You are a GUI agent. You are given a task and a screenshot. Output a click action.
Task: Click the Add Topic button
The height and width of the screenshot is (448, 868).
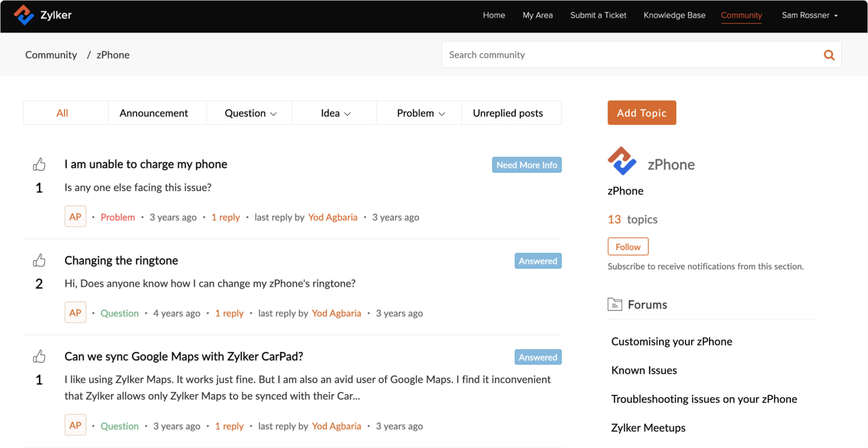[642, 113]
